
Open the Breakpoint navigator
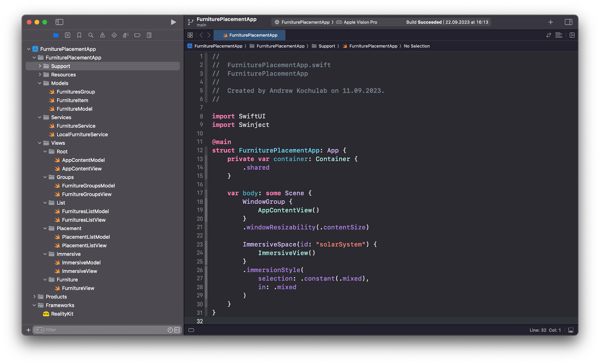pyautogui.click(x=137, y=35)
